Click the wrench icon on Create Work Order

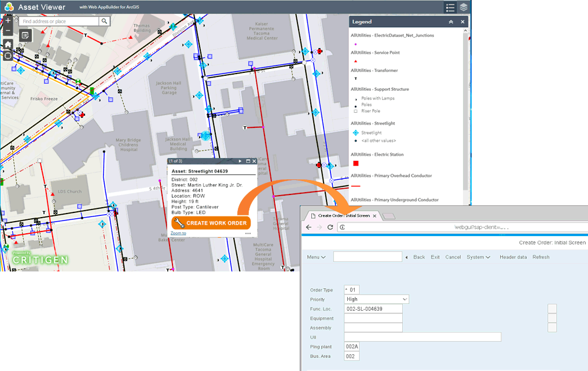point(179,223)
